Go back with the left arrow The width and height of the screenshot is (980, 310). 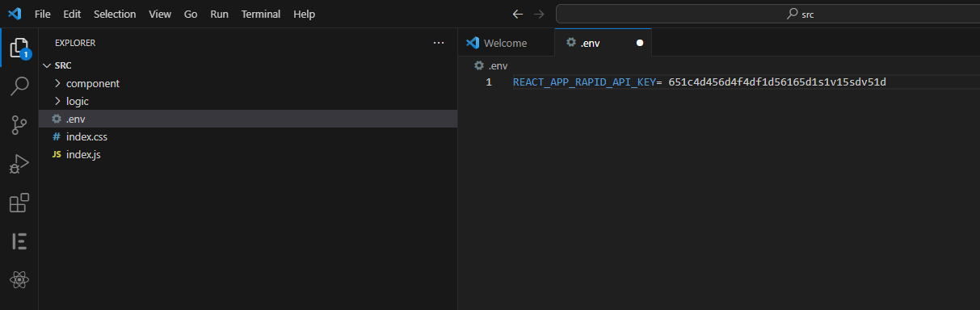point(518,15)
